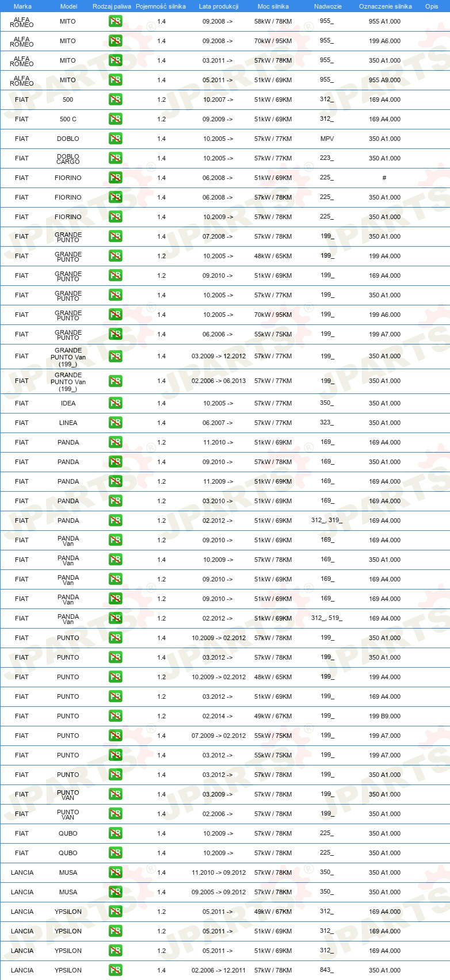450x980 pixels.
Task: Click fuel icon in PUNTO 02.2014 row
Action: pos(115,716)
